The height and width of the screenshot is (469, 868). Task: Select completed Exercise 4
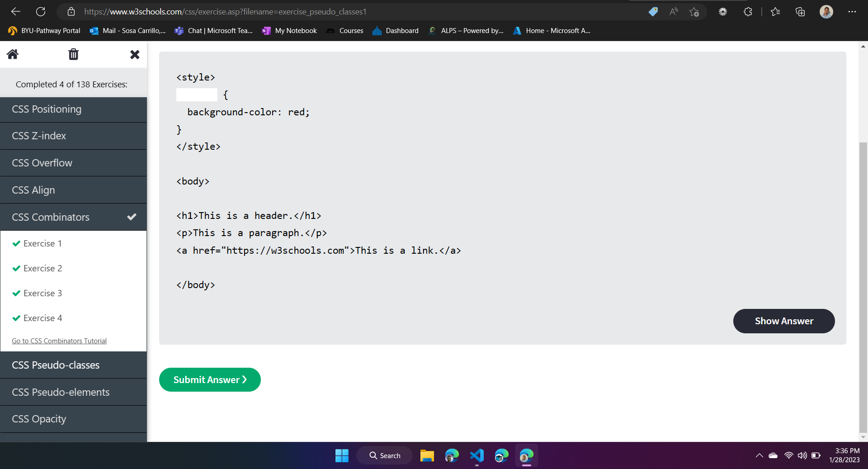pyautogui.click(x=42, y=318)
